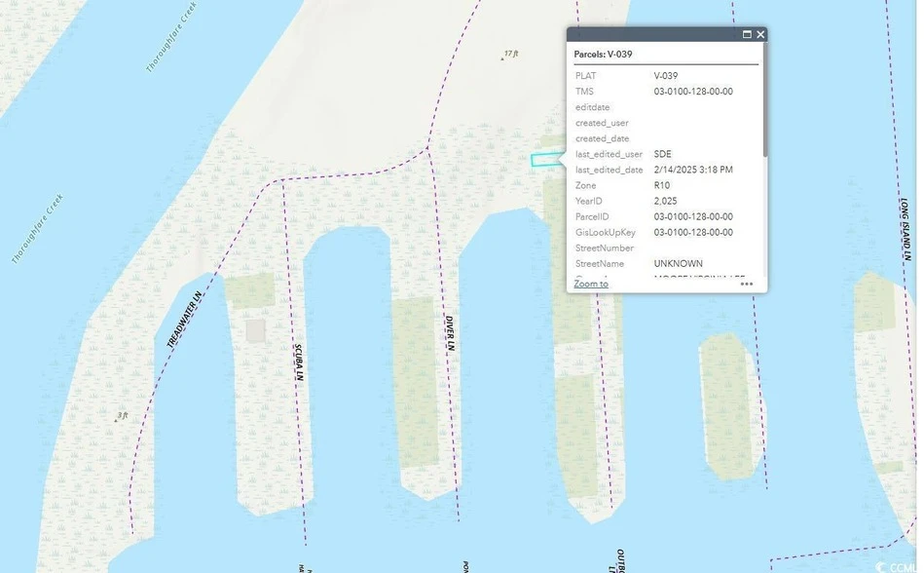The width and height of the screenshot is (924, 573).
Task: Click the PLAT value V-039
Action: (x=666, y=75)
